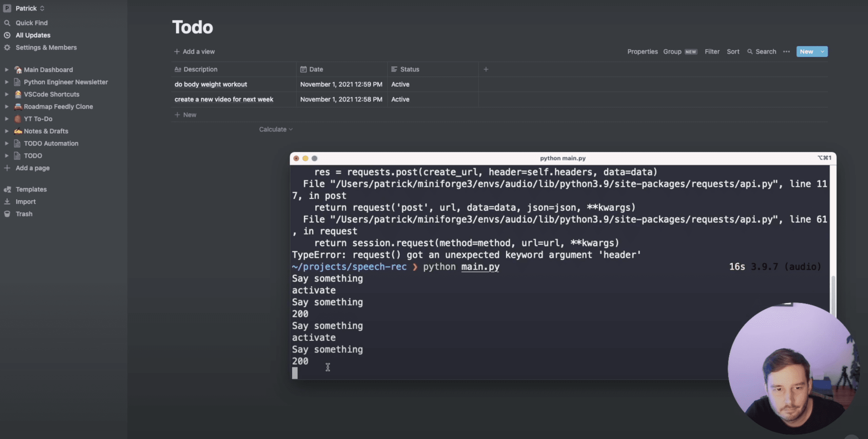Viewport: 868px width, 439px height.
Task: Click the Settings & Members gear icon
Action: pyautogui.click(x=7, y=47)
